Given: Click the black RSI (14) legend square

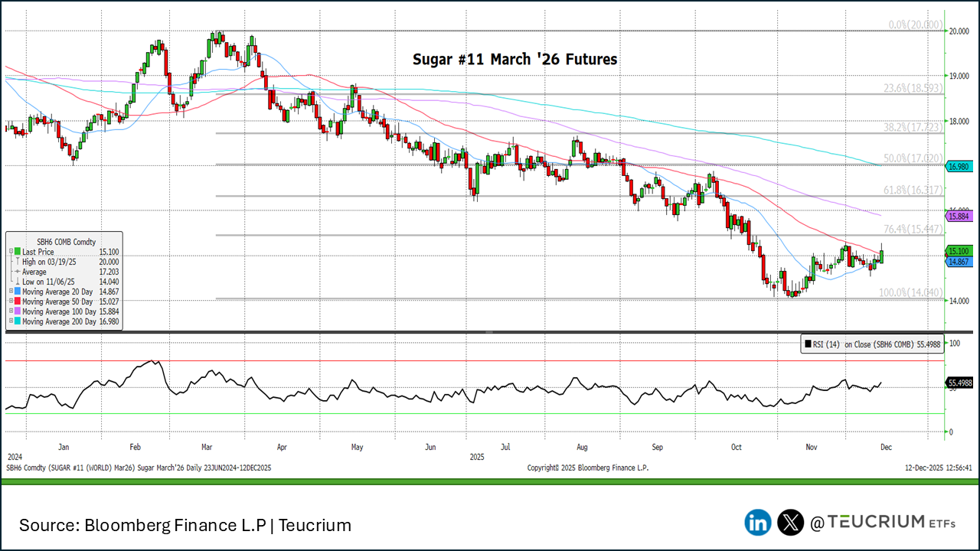Looking at the screenshot, I should [x=808, y=345].
